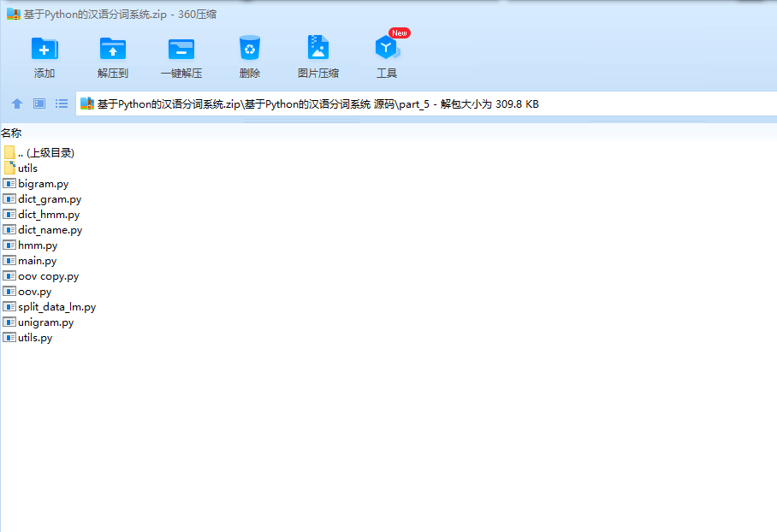Click the file icon beside split_data_lm.py
Image resolution: width=777 pixels, height=532 pixels.
9,306
